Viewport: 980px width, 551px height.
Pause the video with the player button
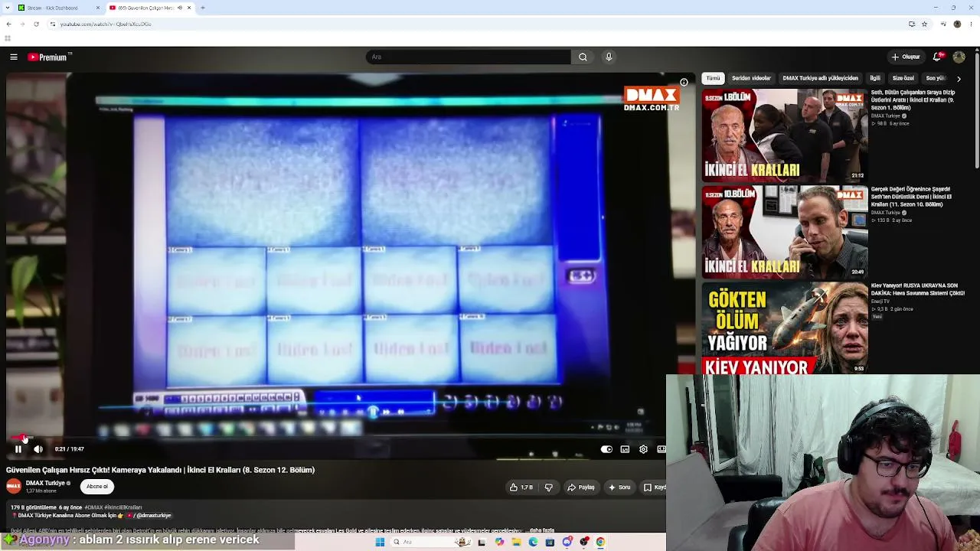point(18,449)
